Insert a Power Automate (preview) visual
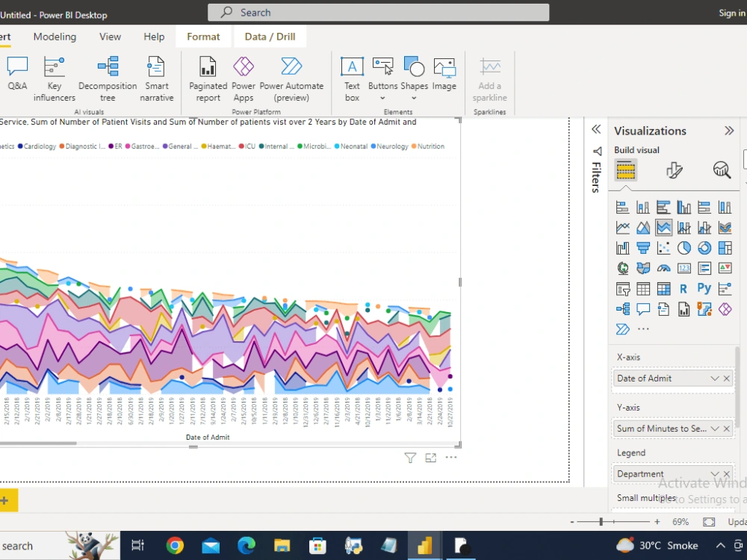 pyautogui.click(x=291, y=79)
